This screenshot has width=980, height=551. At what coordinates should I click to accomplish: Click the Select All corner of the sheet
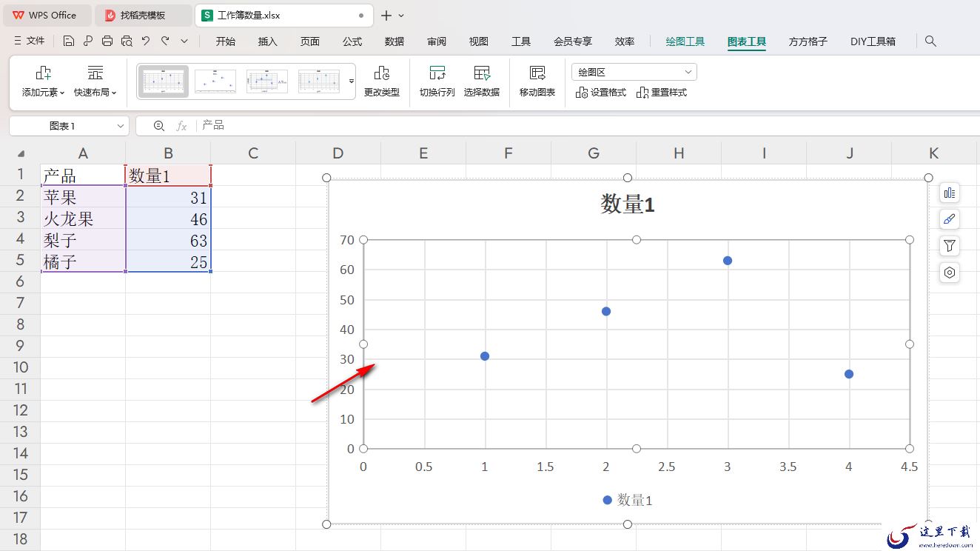click(21, 153)
